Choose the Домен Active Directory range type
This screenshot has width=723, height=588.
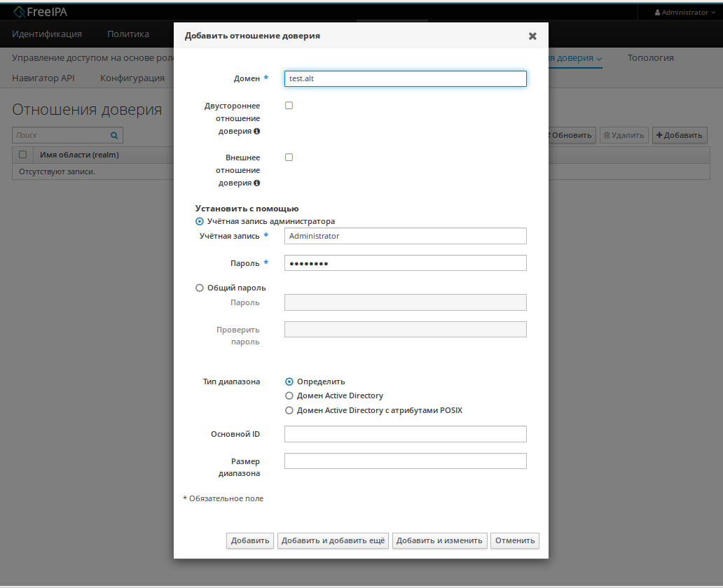tap(289, 396)
